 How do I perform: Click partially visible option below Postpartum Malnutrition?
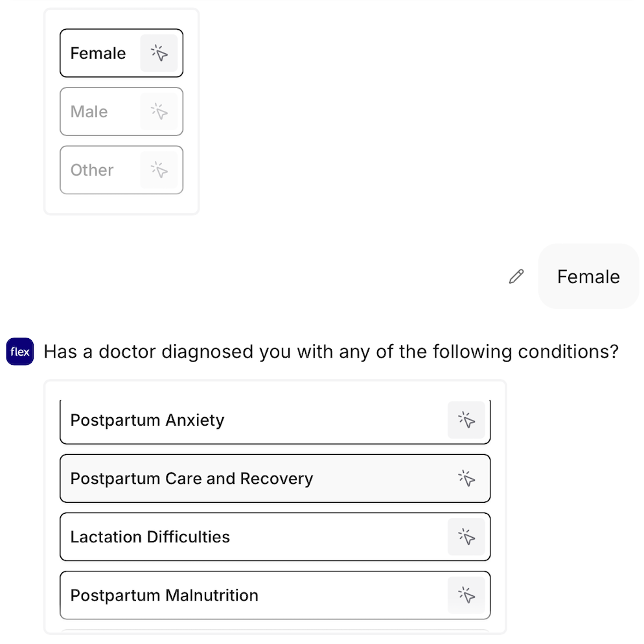point(275,631)
